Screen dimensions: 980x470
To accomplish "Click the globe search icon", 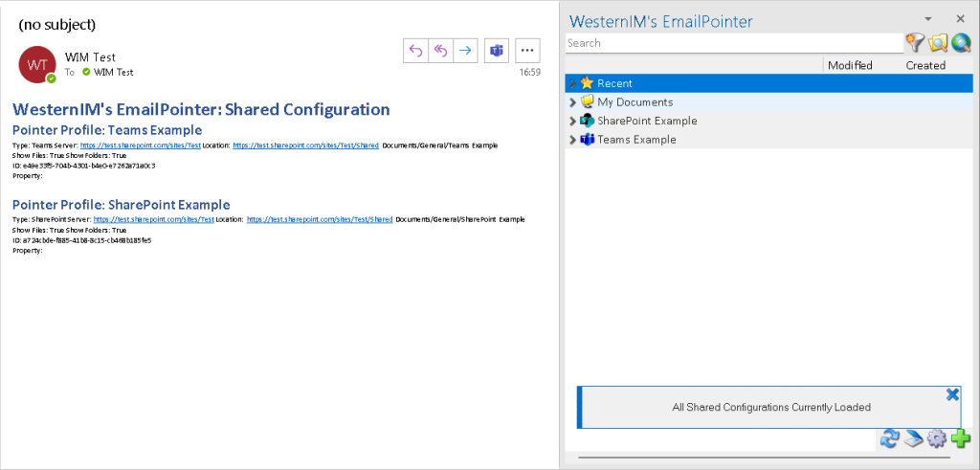I will click(x=961, y=42).
